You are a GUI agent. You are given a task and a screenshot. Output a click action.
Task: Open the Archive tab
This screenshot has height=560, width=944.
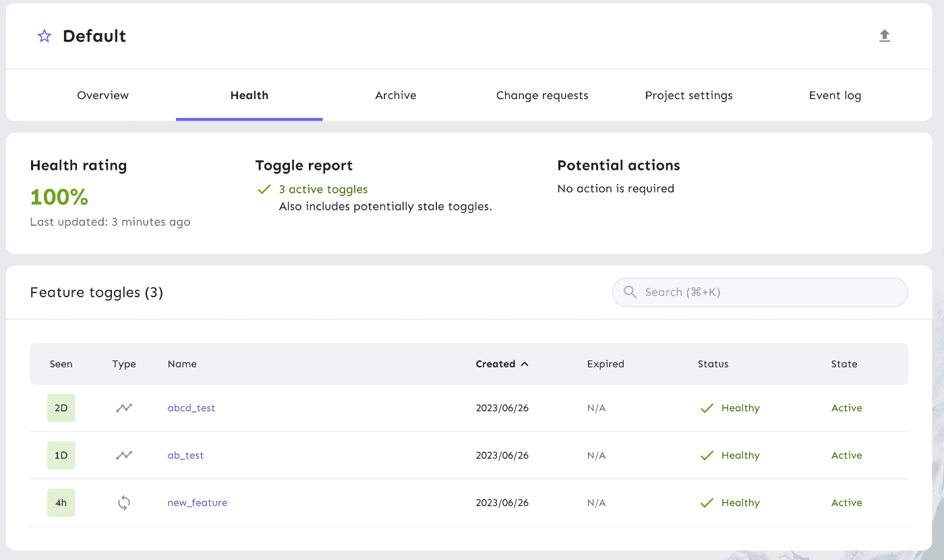click(396, 96)
